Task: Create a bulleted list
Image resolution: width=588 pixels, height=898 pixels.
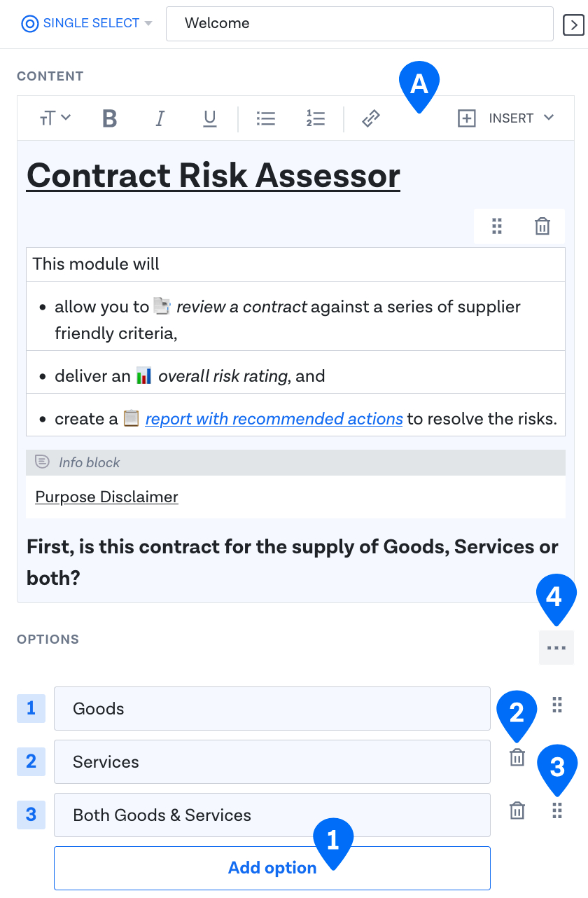Action: pos(265,118)
